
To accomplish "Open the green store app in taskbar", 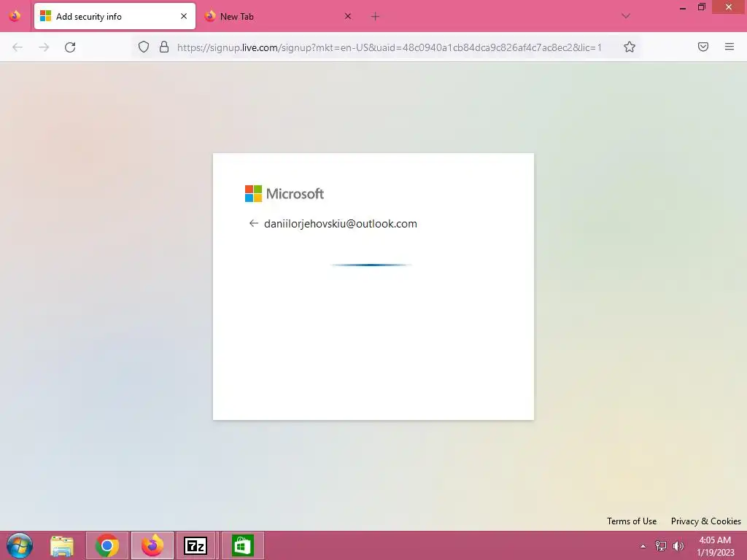I will click(242, 545).
